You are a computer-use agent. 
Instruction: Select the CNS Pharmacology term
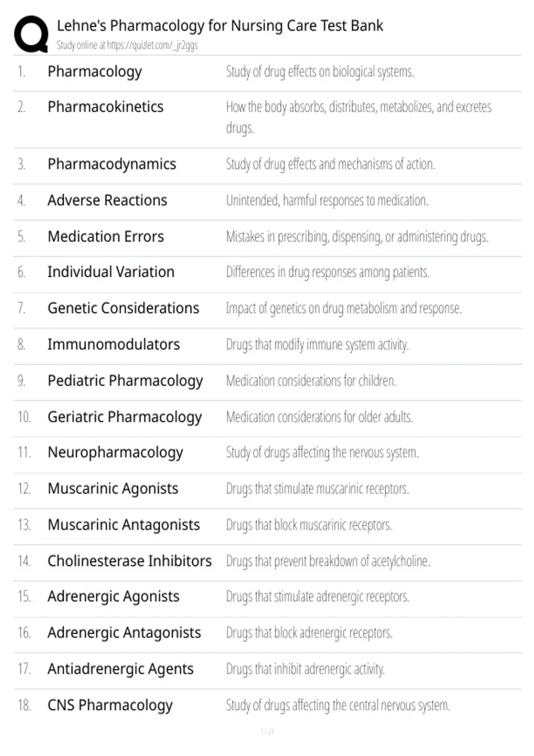(x=110, y=705)
